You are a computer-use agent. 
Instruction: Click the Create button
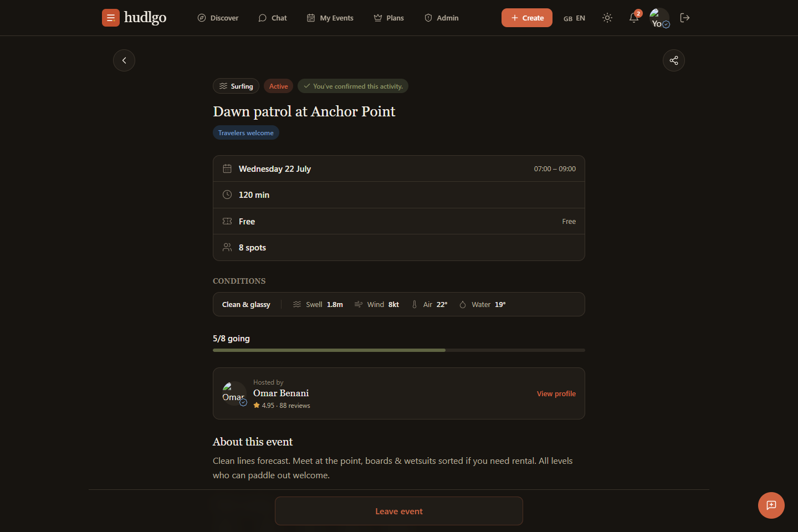527,18
